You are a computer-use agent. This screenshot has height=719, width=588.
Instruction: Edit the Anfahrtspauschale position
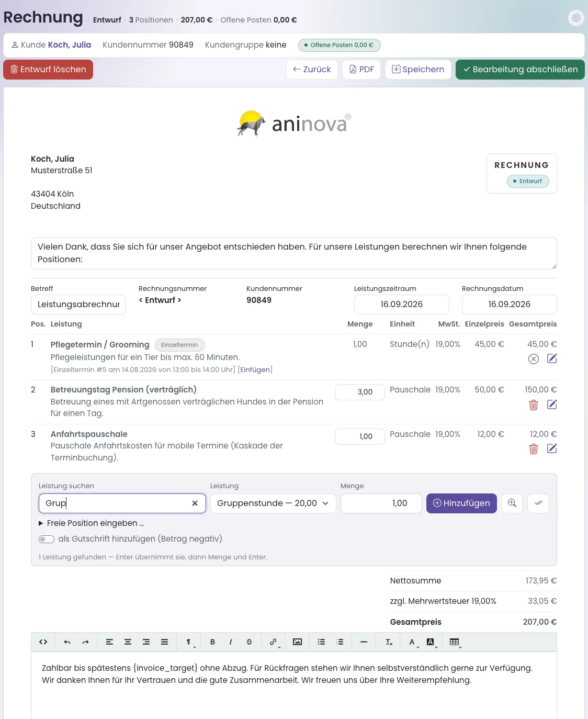(x=552, y=448)
